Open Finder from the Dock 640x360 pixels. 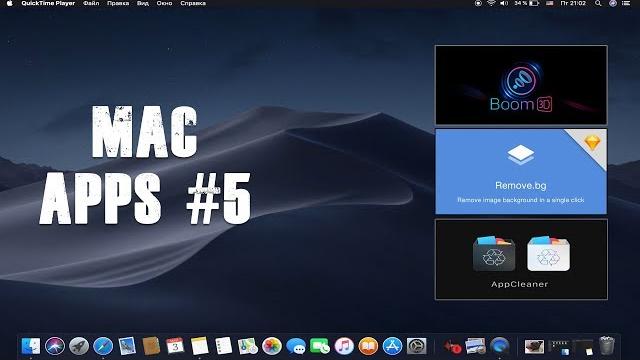(x=31, y=346)
